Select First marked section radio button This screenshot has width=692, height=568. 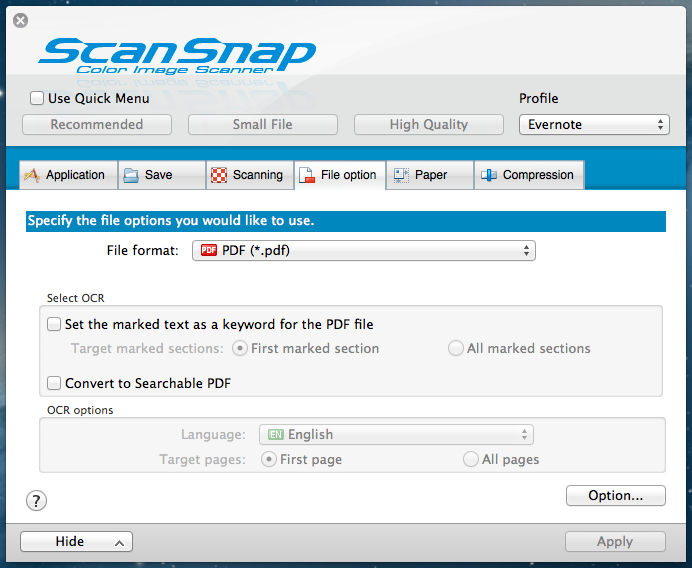pyautogui.click(x=240, y=348)
